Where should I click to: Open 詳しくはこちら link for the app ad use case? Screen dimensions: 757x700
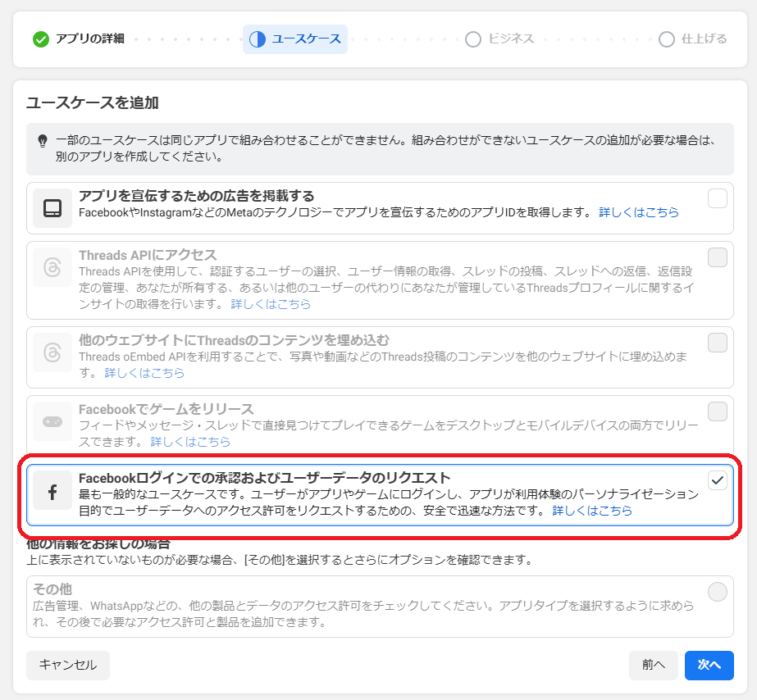coord(639,212)
